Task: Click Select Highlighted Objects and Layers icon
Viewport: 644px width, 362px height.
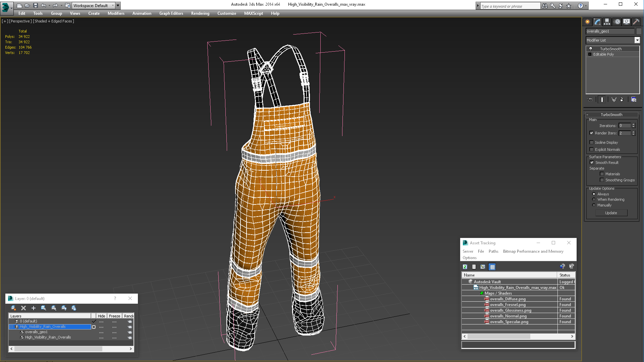Action: tap(44, 308)
